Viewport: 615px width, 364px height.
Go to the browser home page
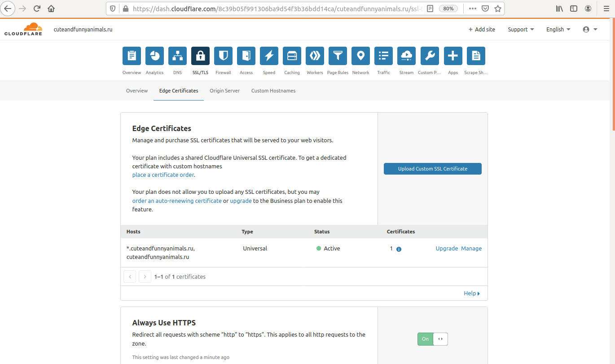tap(51, 8)
